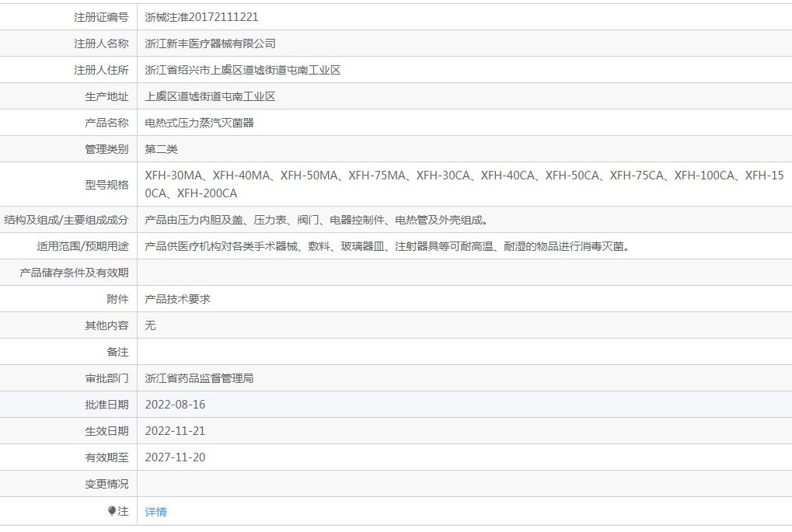
Task: Select value 无 in 其他内容 row
Action: [150, 325]
